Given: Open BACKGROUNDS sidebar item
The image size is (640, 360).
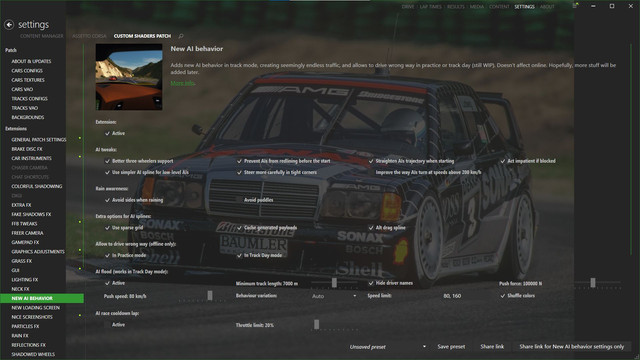Looking at the screenshot, I should (x=28, y=118).
